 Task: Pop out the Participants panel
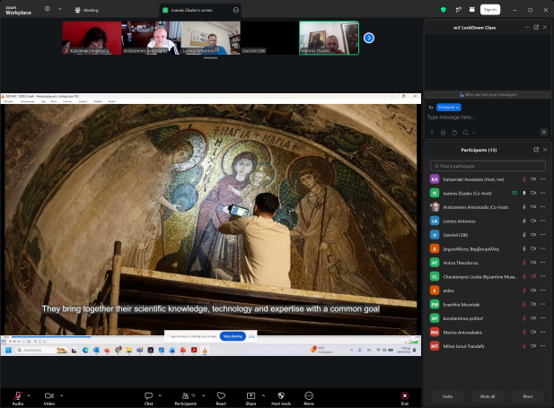pos(536,150)
